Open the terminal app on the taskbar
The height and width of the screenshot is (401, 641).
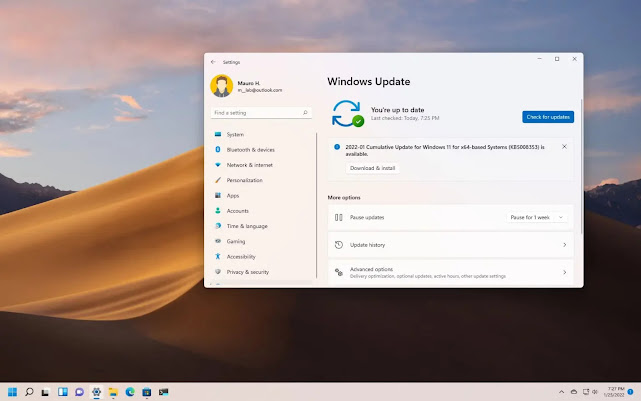pyautogui.click(x=164, y=392)
